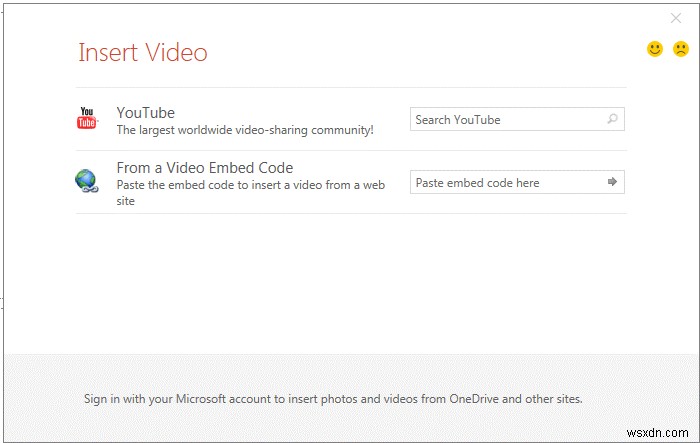Click the globe video embed icon

pyautogui.click(x=86, y=181)
